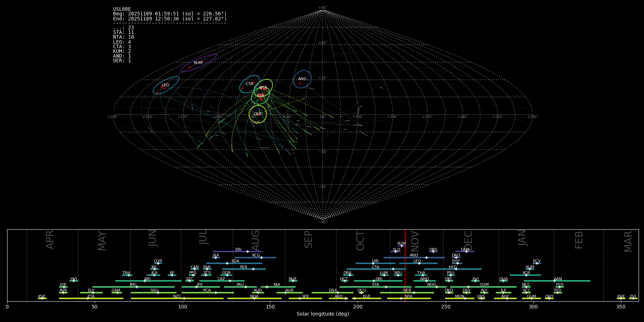Click the station code USL00E in the header
This screenshot has width=644, height=322.
(122, 9)
